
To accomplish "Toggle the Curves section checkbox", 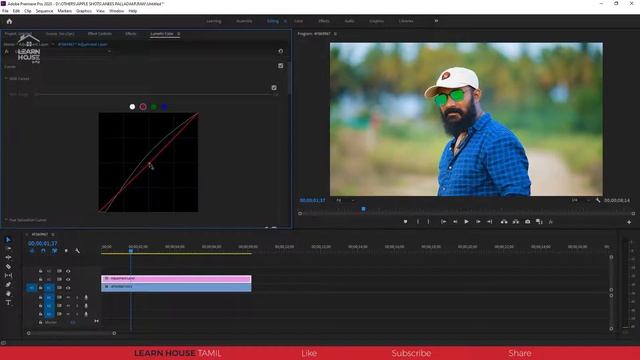I will pos(280,66).
